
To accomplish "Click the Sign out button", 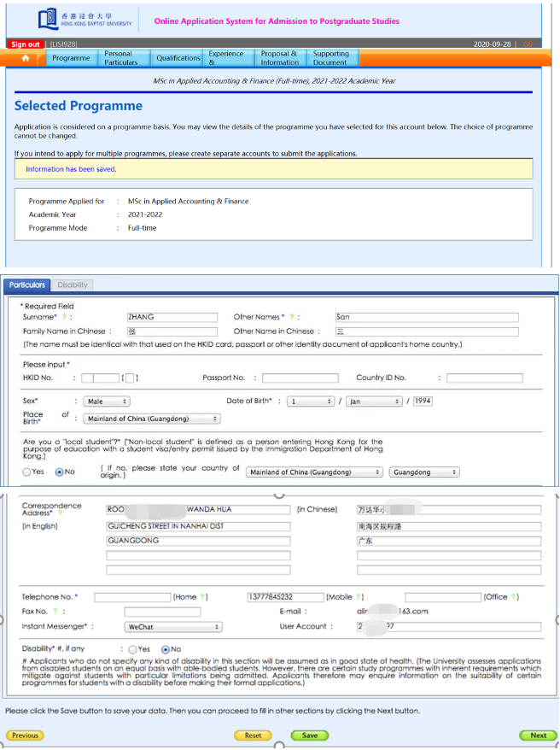I will 25,44.
